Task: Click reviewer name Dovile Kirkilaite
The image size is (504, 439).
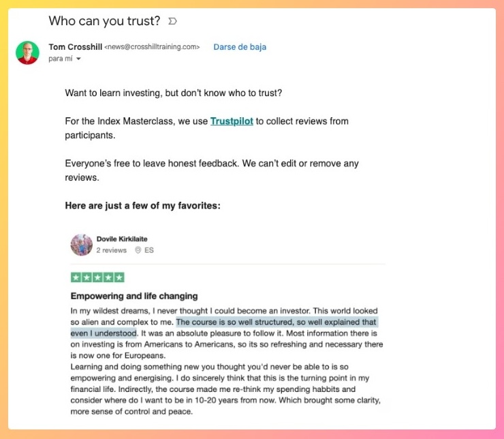Action: click(x=122, y=239)
